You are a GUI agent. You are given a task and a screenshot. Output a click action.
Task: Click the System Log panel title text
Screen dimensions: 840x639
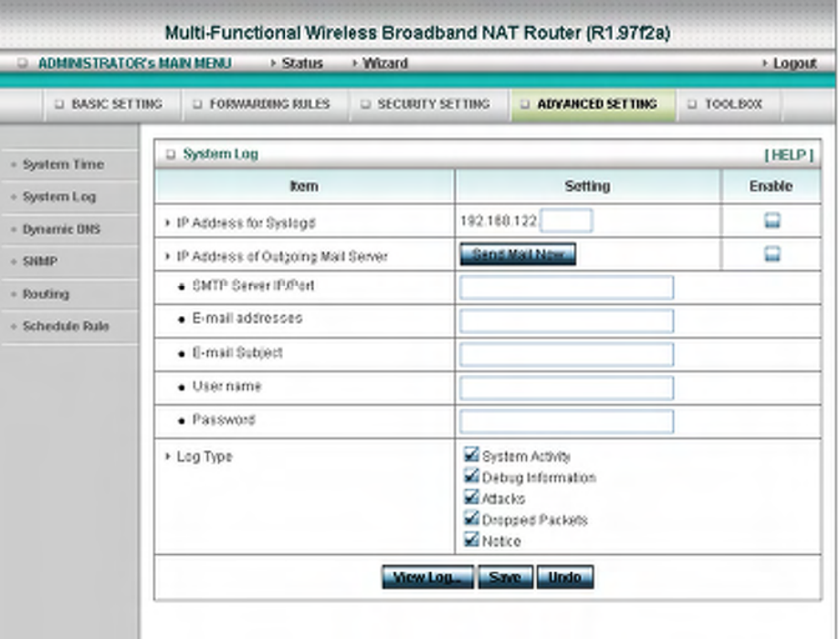click(x=221, y=154)
